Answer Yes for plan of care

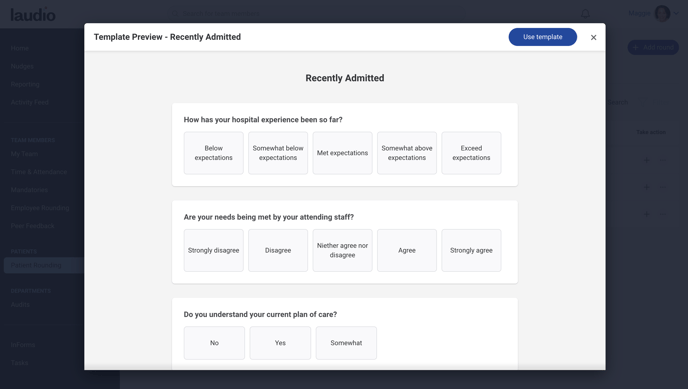coord(280,343)
